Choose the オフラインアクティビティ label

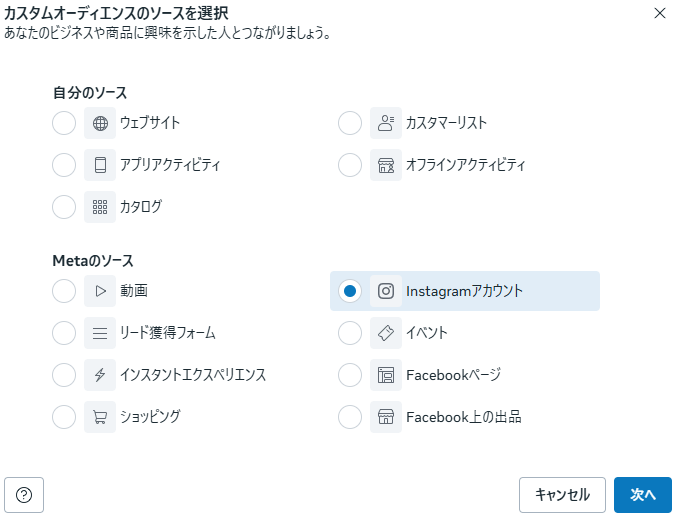coord(465,165)
